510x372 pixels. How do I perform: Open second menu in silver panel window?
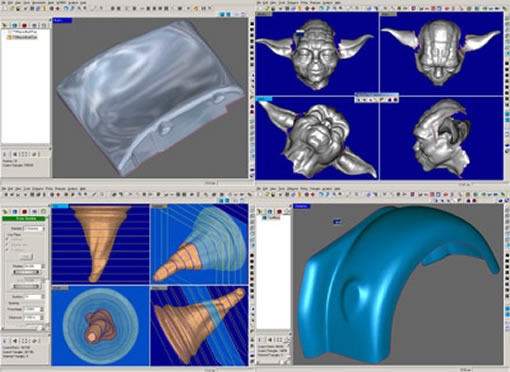(11, 3)
